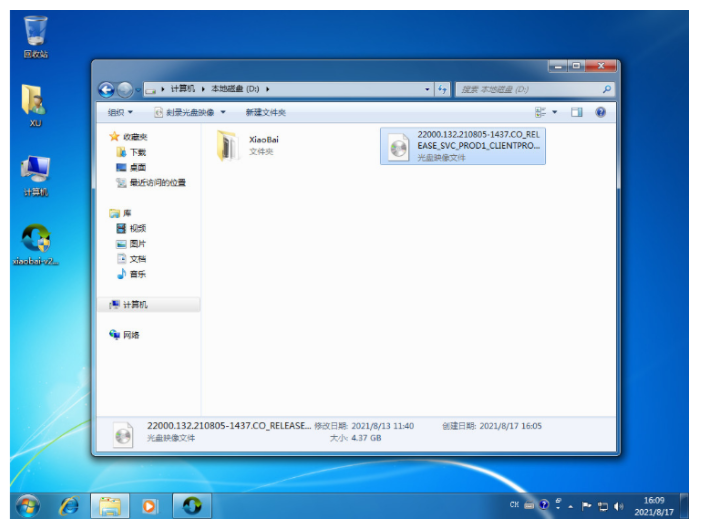Click 本地磁盘 (D:) in the address bar

click(x=235, y=89)
